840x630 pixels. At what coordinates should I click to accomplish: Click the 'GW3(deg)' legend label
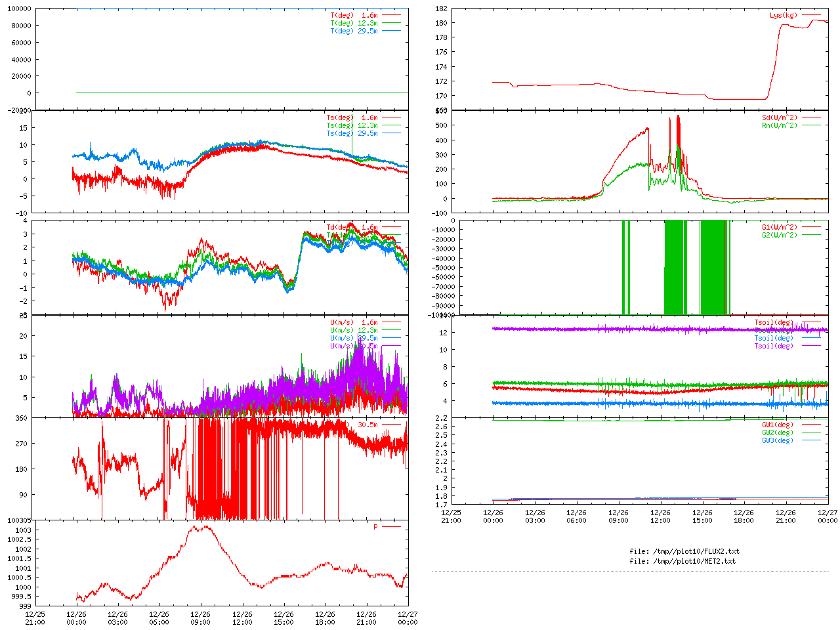coord(778,441)
